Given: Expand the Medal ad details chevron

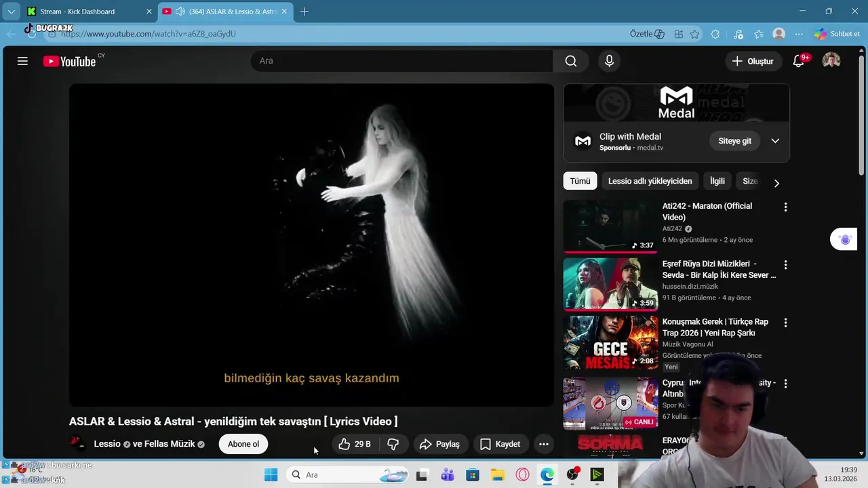Looking at the screenshot, I should tap(775, 141).
